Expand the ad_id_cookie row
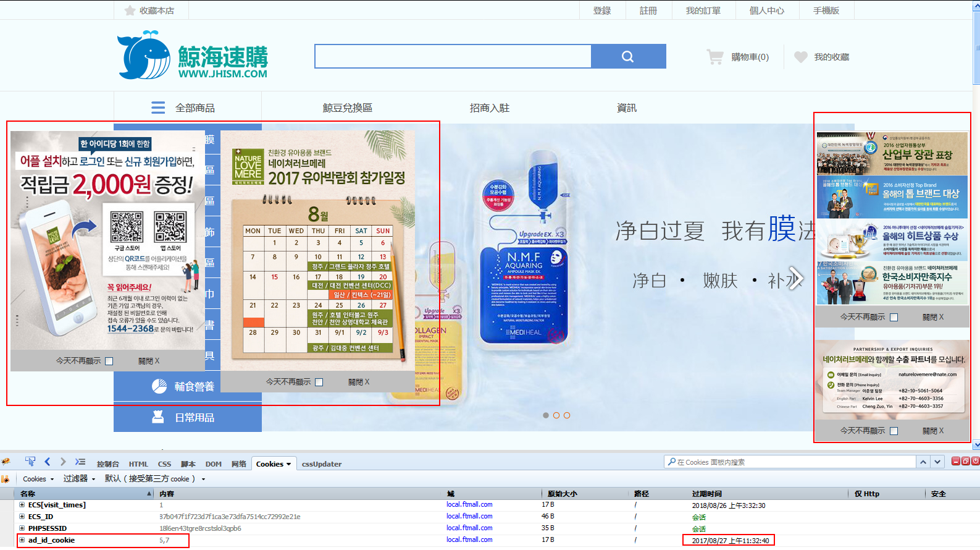 click(x=22, y=540)
